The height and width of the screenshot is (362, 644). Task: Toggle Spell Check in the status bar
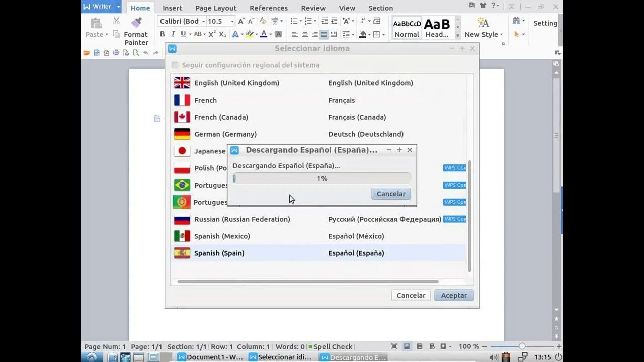330,346
